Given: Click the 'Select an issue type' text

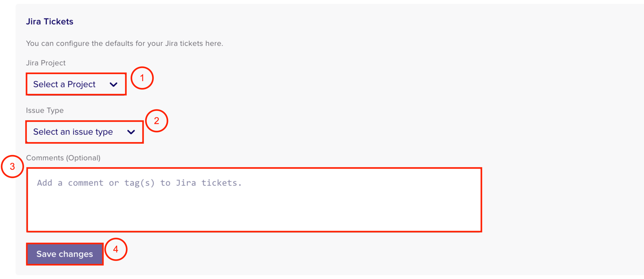Looking at the screenshot, I should 73,132.
